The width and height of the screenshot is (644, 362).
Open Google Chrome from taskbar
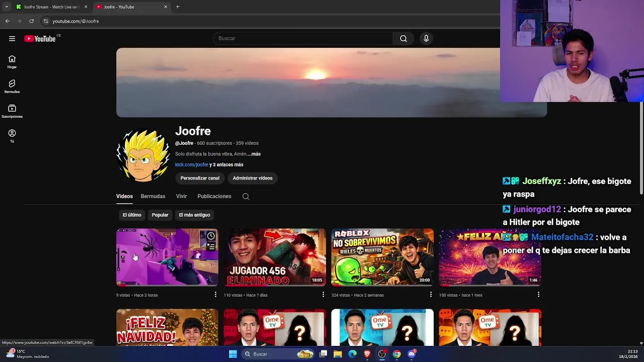coord(397,354)
